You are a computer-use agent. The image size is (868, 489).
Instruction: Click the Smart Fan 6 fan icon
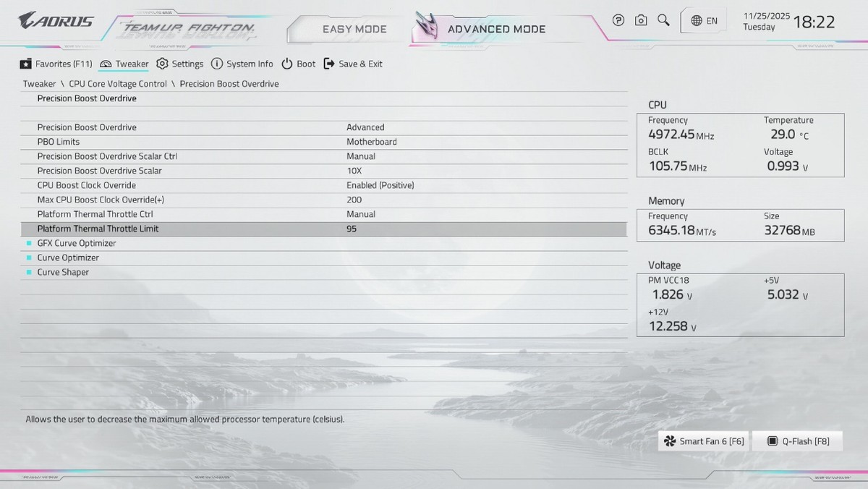[x=670, y=441]
